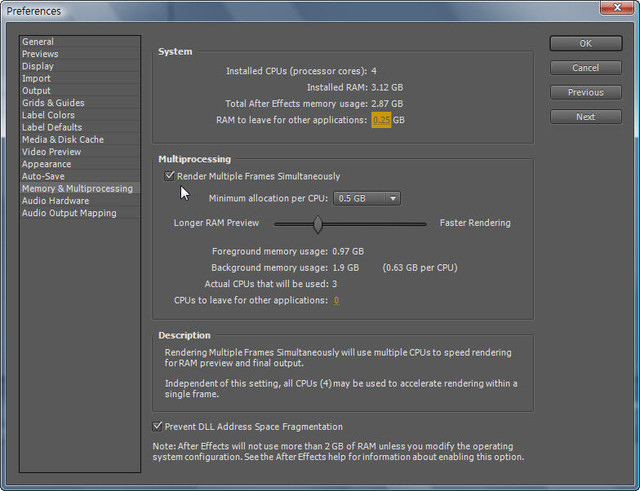The image size is (640, 491).
Task: Cancel the Preferences dialog
Action: point(586,68)
